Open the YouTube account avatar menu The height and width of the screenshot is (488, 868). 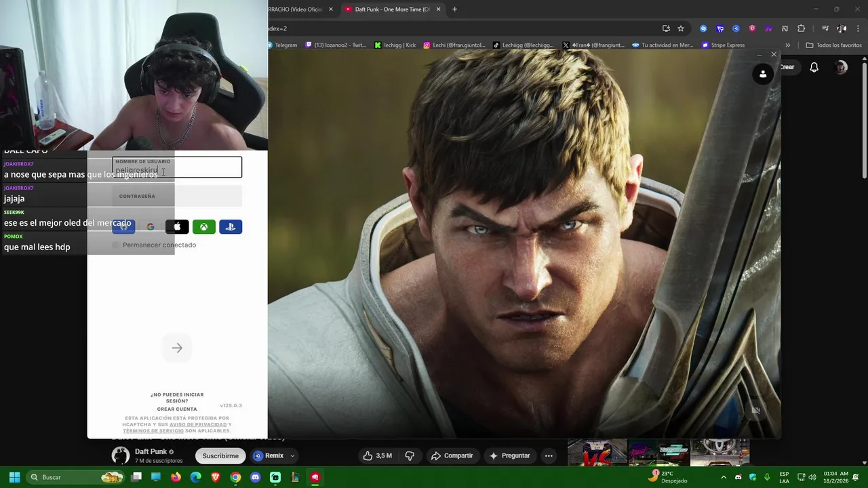(841, 67)
